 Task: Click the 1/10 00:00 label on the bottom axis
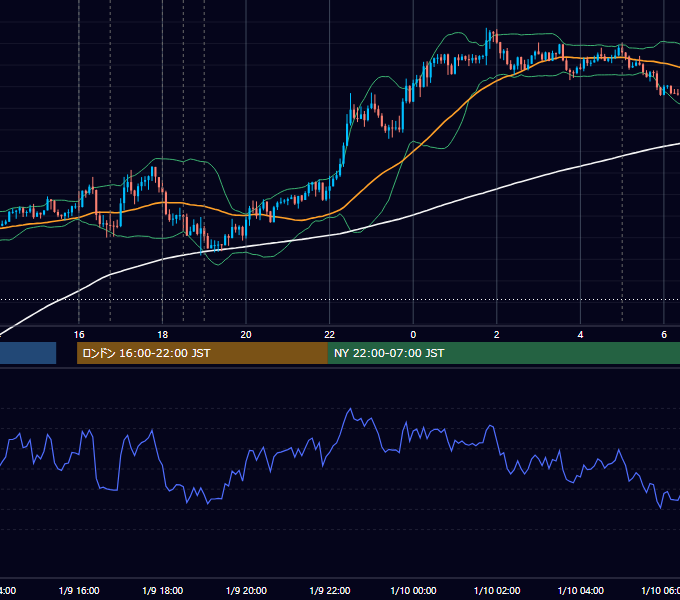point(413,590)
